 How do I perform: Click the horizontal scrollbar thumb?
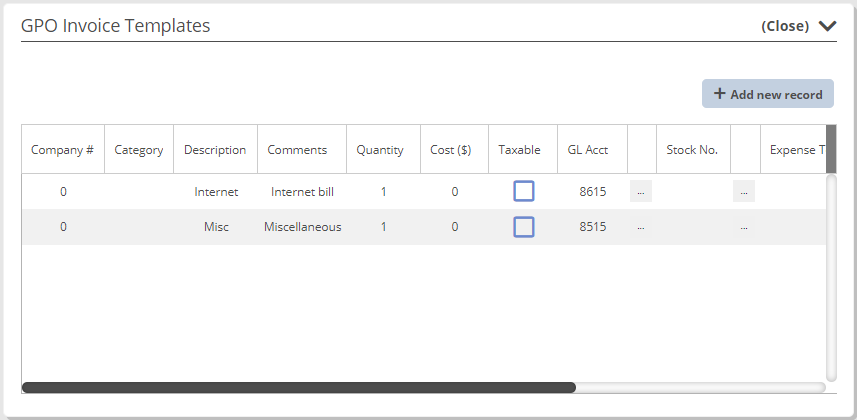tap(298, 387)
